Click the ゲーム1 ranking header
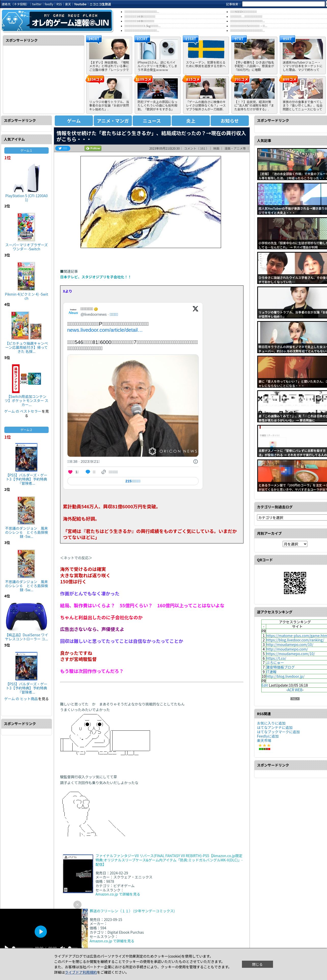This screenshot has width=327, height=980. 26,150
